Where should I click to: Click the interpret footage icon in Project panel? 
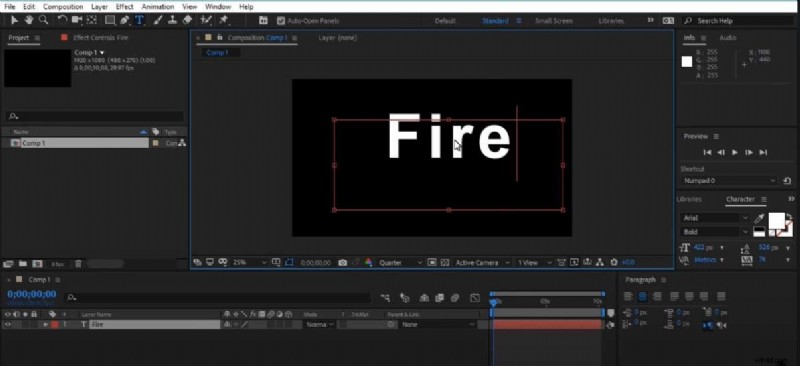[x=8, y=264]
